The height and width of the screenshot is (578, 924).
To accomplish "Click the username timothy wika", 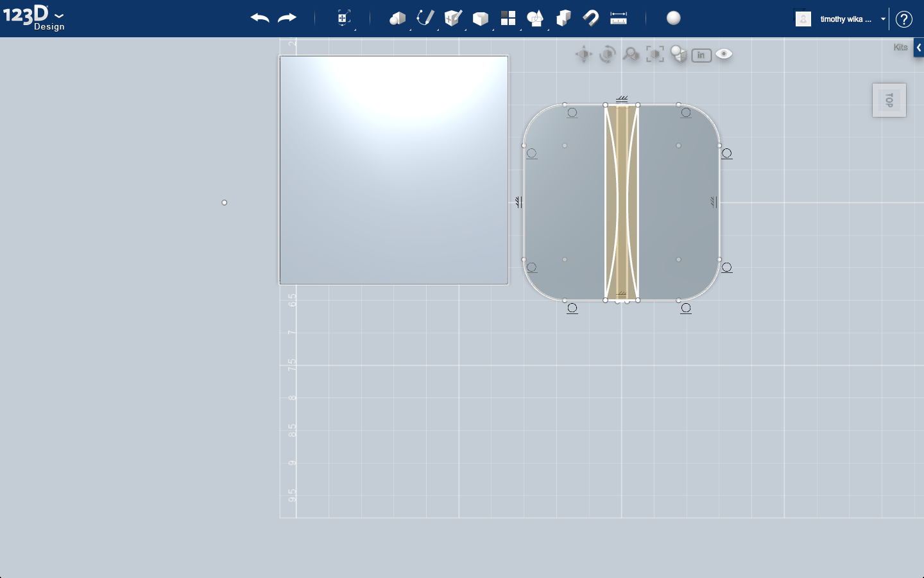I will click(846, 19).
